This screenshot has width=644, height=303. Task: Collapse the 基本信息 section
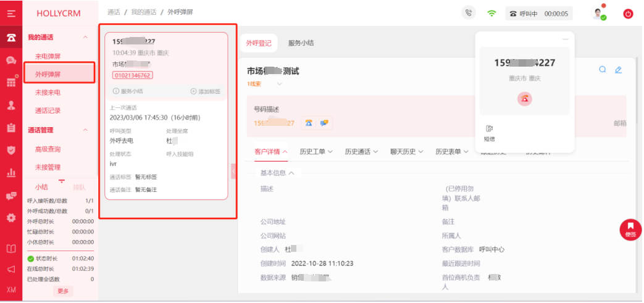click(277, 173)
